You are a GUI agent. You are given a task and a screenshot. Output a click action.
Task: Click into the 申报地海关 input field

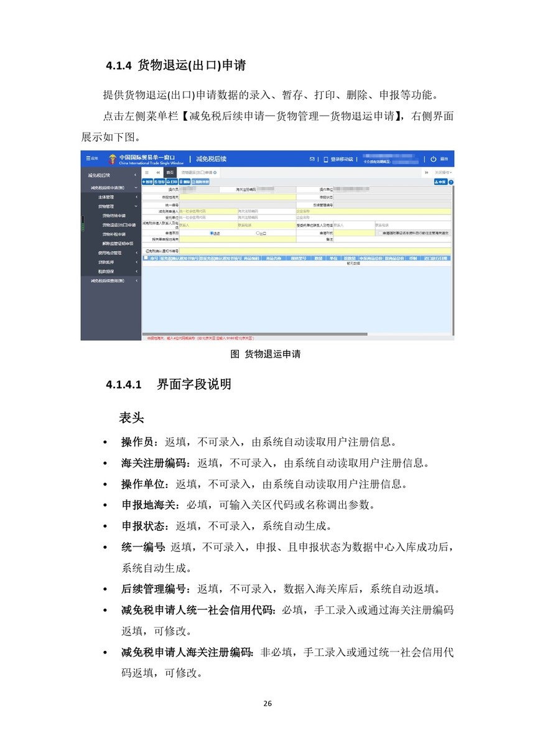tap(237, 197)
